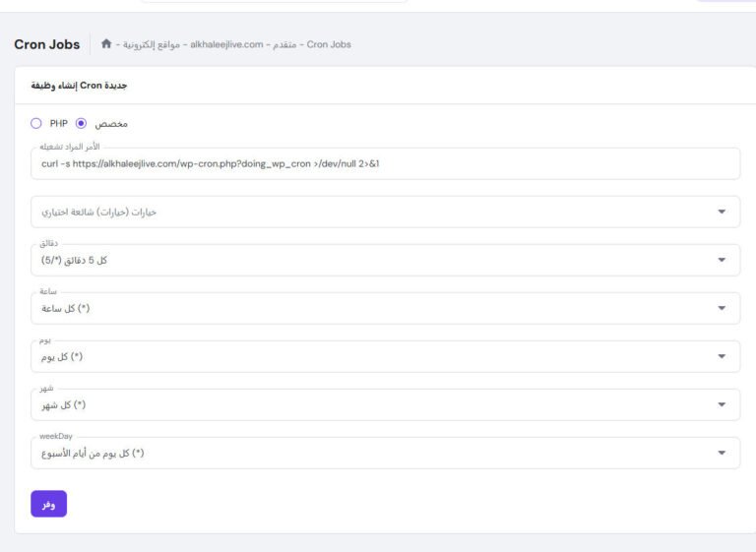Click the caret icon in the دقائق field
This screenshot has width=756, height=552.
coord(722,260)
